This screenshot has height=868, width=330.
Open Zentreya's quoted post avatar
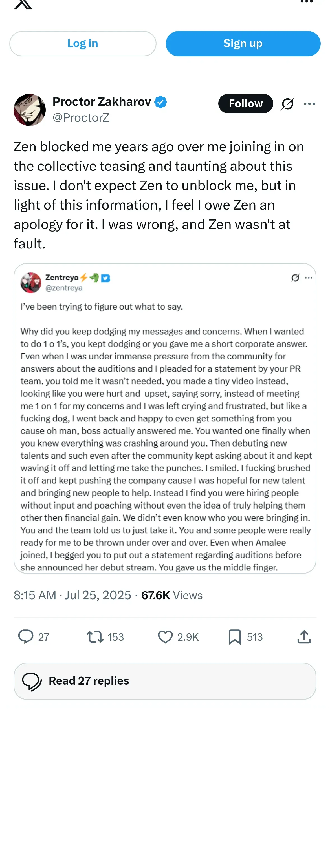point(31,282)
